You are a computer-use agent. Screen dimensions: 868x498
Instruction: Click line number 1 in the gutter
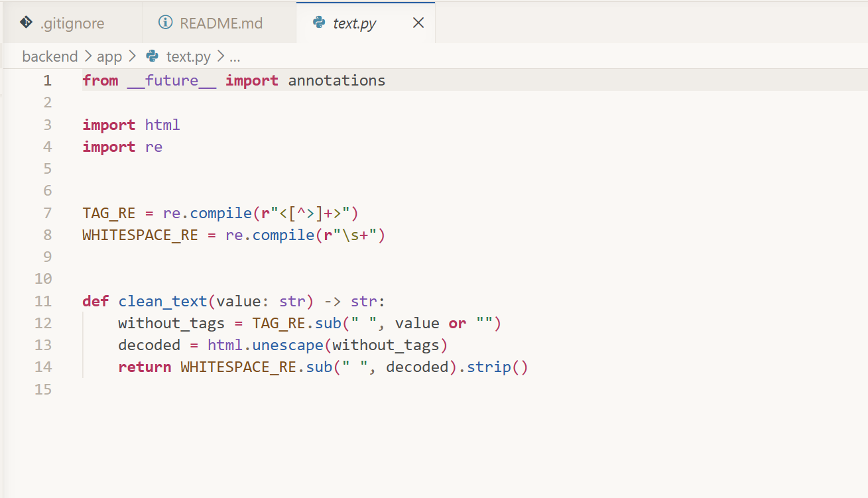click(47, 81)
